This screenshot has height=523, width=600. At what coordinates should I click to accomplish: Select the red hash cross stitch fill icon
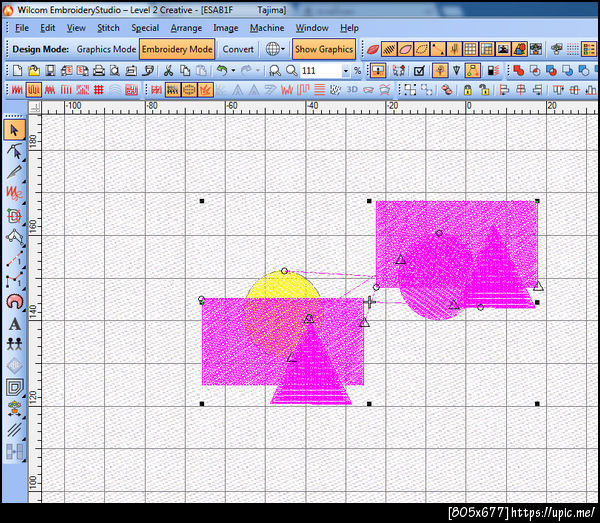[x=99, y=90]
